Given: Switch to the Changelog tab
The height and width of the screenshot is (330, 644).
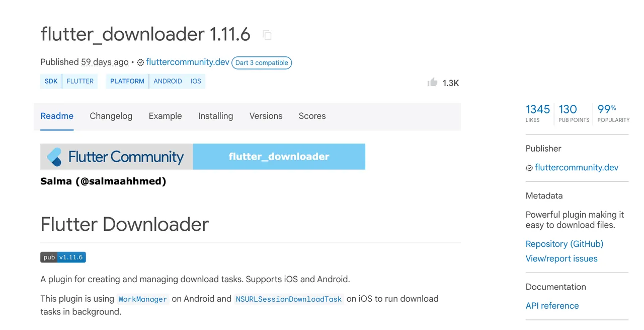Looking at the screenshot, I should 111,116.
